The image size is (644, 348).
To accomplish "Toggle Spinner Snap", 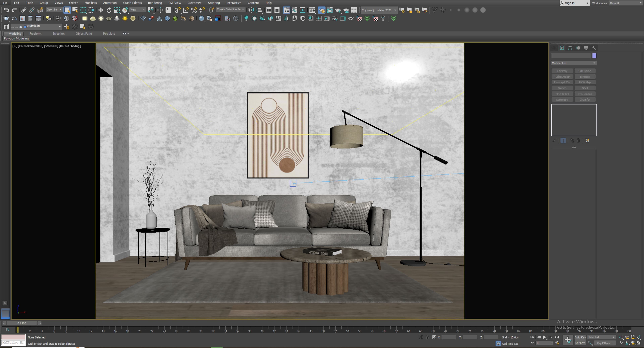I will (x=202, y=10).
